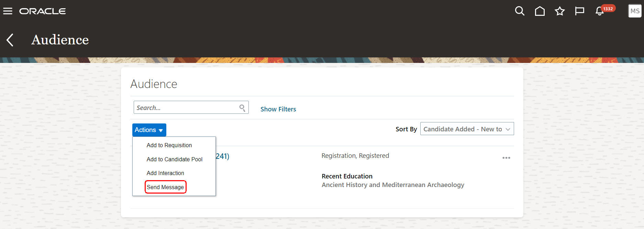Screen dimensions: 644x229
Task: Select Send Message from Actions menu
Action: pyautogui.click(x=165, y=187)
